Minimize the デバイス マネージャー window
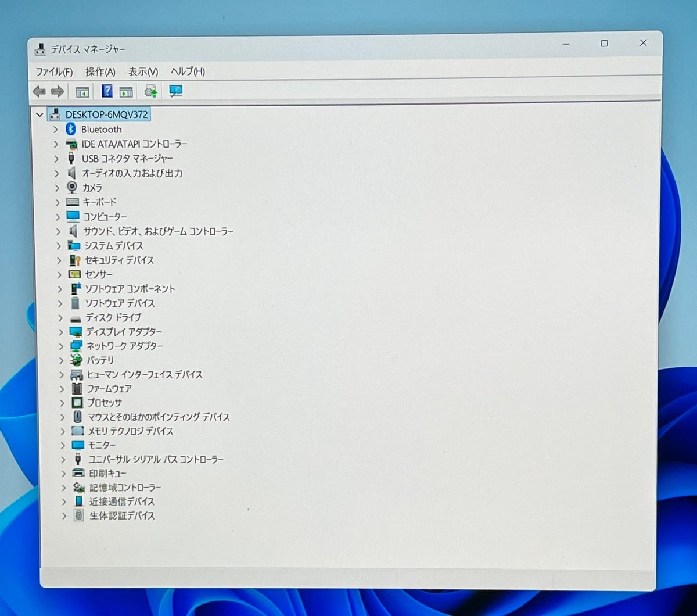 point(566,44)
